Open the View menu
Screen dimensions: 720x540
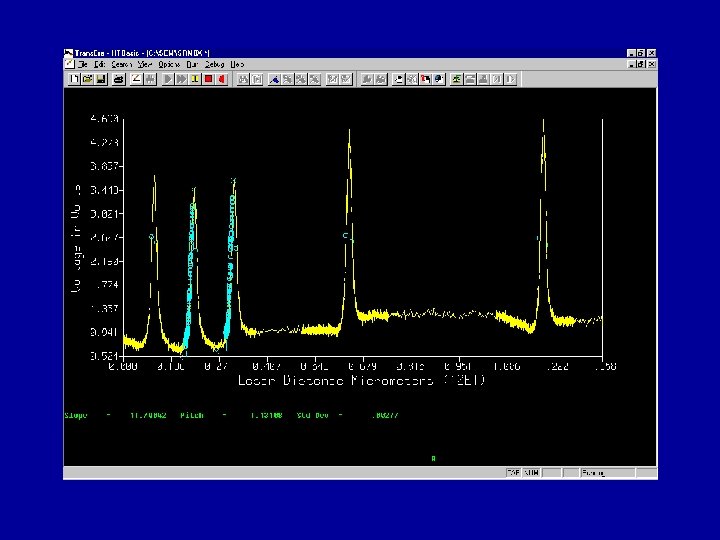tap(145, 64)
